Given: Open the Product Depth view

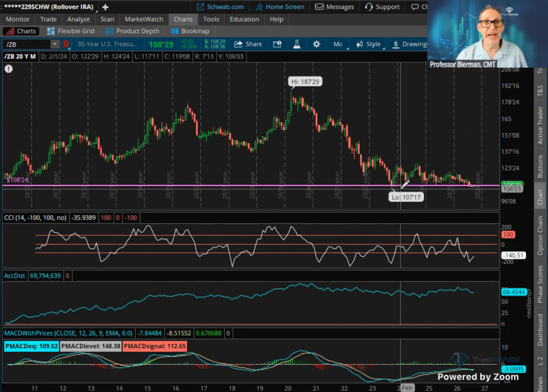Looking at the screenshot, I should 132,31.
